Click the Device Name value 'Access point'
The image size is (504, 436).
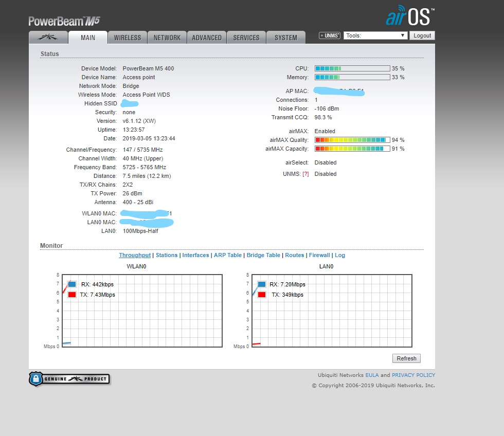[139, 78]
